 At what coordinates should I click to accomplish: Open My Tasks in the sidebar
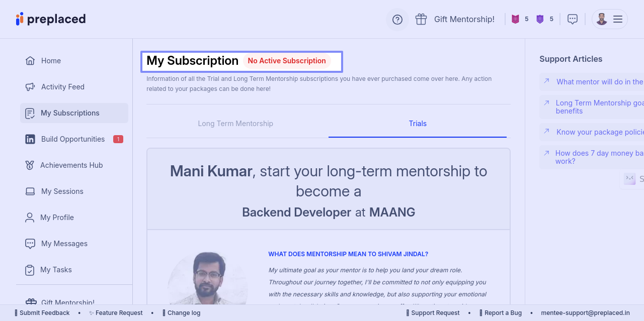coord(56,270)
